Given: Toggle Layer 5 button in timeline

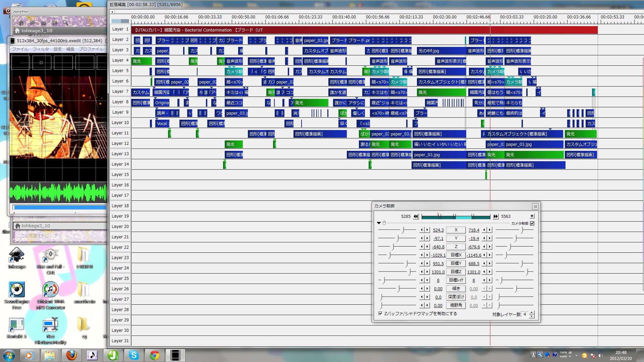Looking at the screenshot, I should point(120,71).
